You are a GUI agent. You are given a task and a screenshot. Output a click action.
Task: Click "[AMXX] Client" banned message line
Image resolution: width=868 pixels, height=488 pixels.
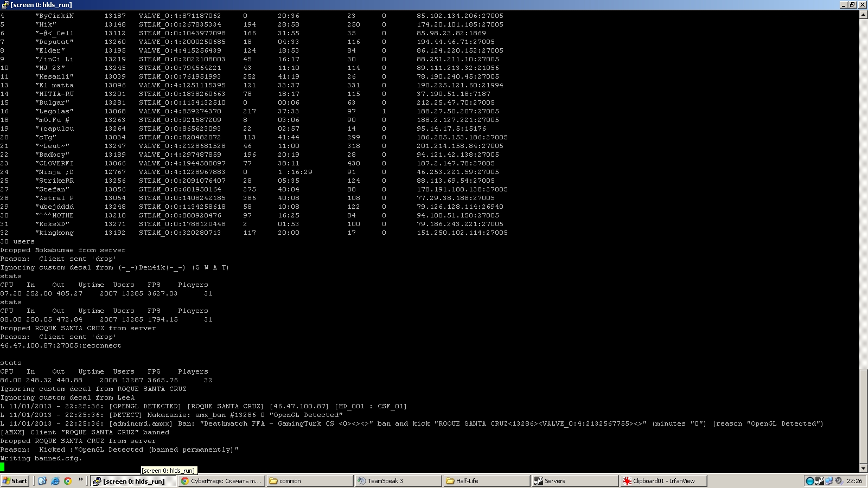click(x=85, y=432)
